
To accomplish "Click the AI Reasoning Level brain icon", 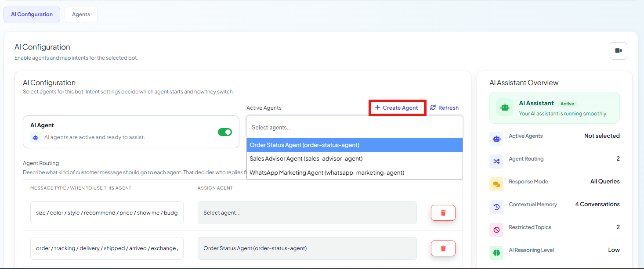I will tap(496, 253).
